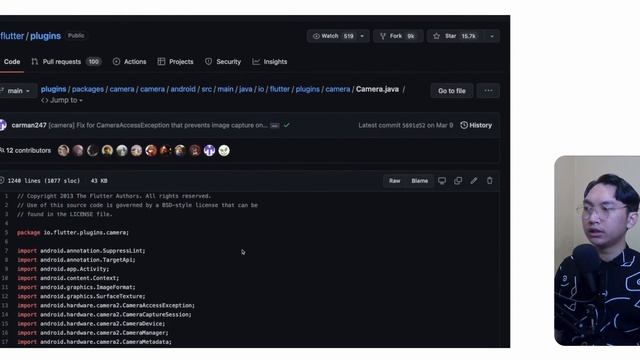Click the packages breadcrumb link
This screenshot has width=640, height=360.
click(88, 89)
